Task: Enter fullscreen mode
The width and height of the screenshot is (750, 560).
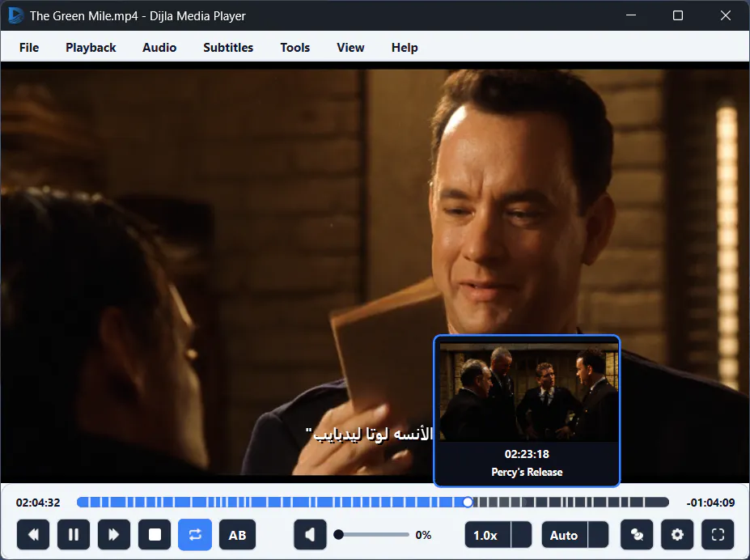Action: tap(718, 534)
